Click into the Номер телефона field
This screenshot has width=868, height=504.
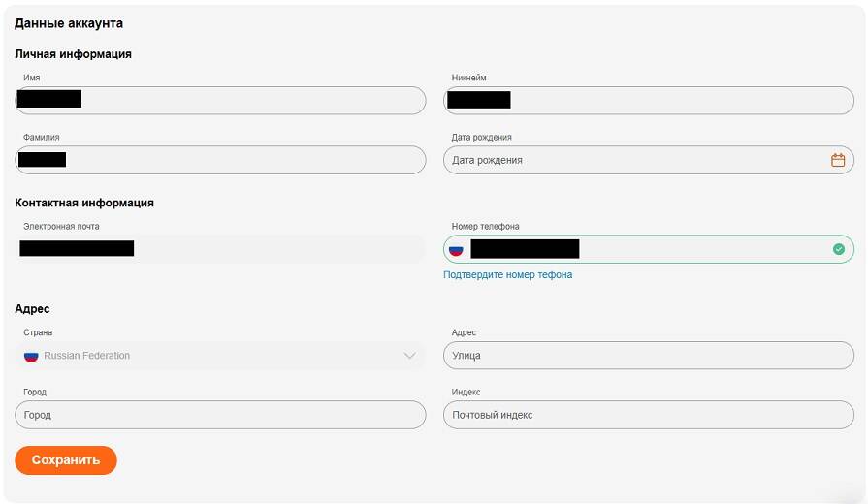pyautogui.click(x=648, y=249)
